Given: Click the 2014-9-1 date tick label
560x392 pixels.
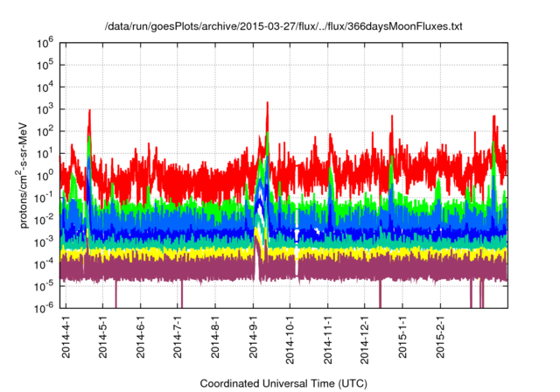Looking at the screenshot, I should (x=253, y=336).
